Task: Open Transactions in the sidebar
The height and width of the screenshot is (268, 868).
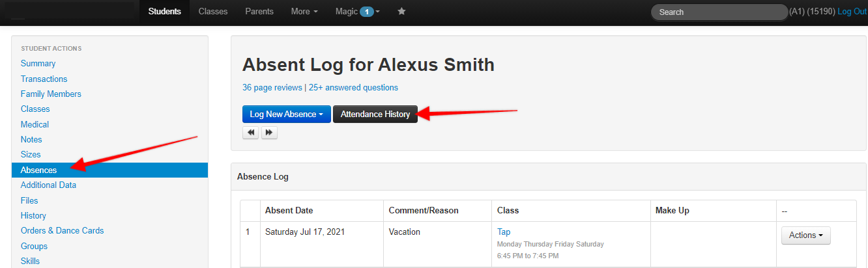Action: pos(44,79)
